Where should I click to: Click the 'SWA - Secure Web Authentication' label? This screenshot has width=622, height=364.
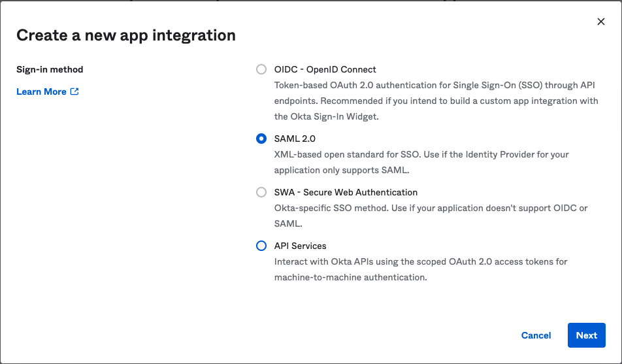point(346,192)
